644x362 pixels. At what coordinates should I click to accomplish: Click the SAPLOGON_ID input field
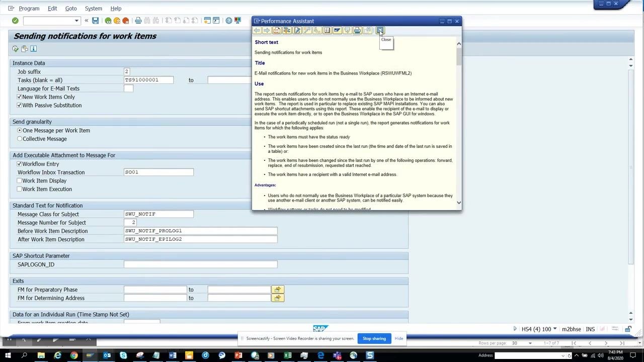[x=200, y=264]
